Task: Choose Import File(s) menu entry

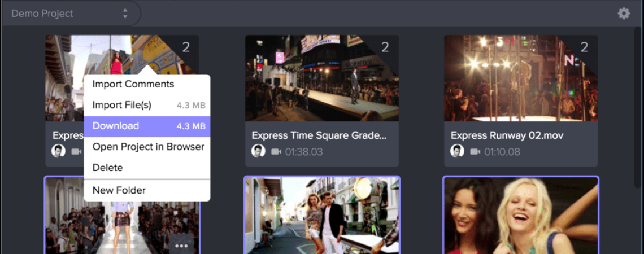Action: point(147,106)
